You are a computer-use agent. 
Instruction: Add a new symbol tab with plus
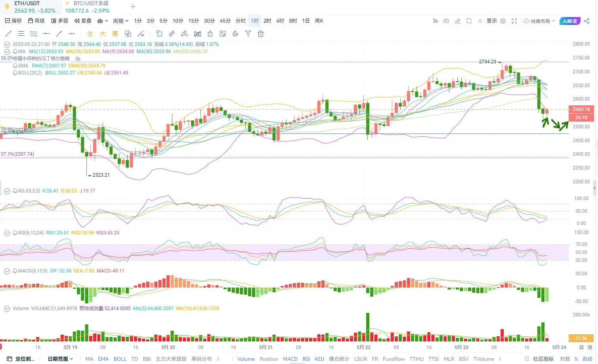pyautogui.click(x=133, y=7)
